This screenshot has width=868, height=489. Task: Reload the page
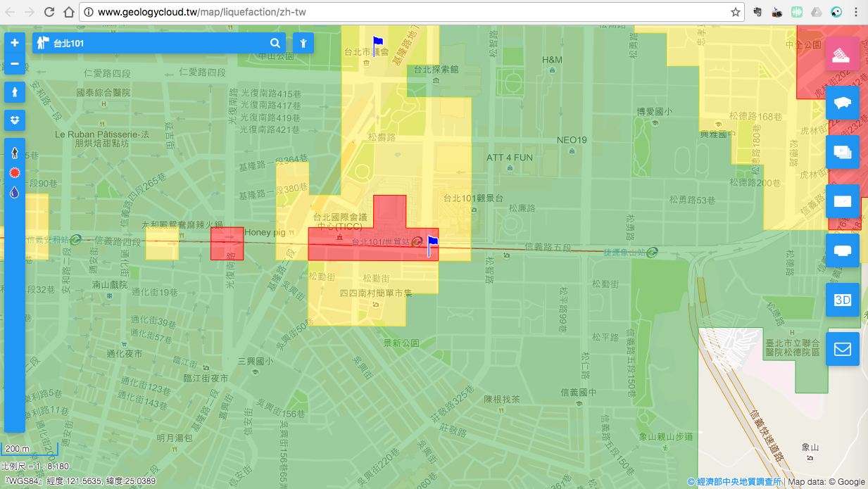pos(49,12)
